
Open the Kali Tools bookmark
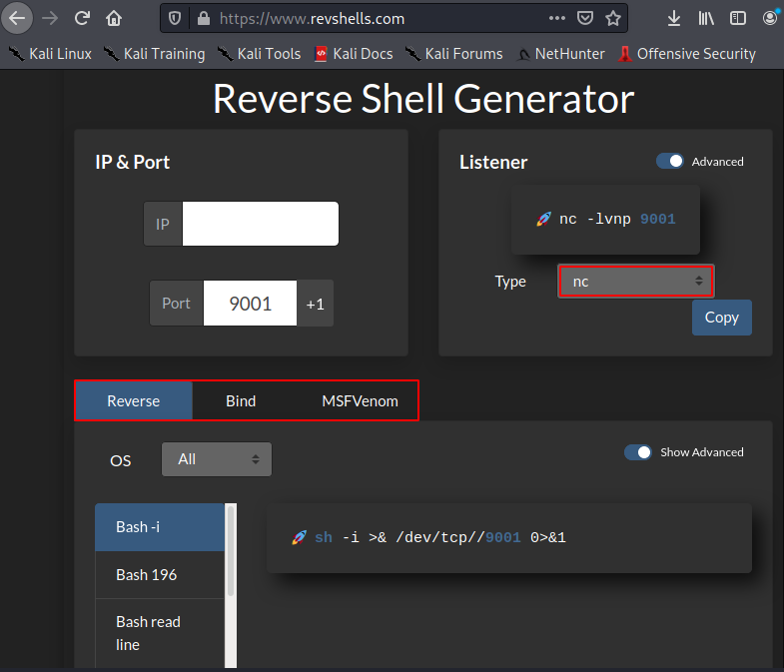point(260,54)
